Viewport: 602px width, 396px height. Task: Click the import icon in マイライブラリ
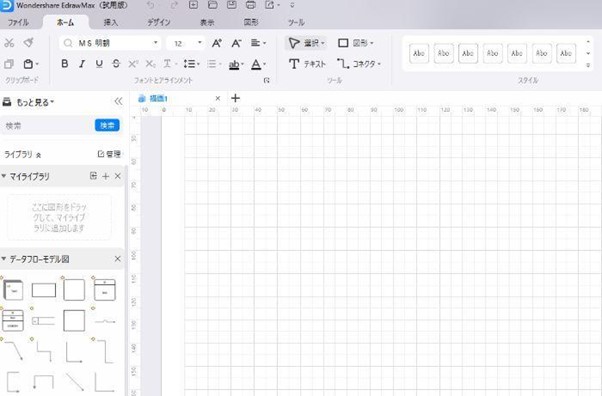coord(93,176)
